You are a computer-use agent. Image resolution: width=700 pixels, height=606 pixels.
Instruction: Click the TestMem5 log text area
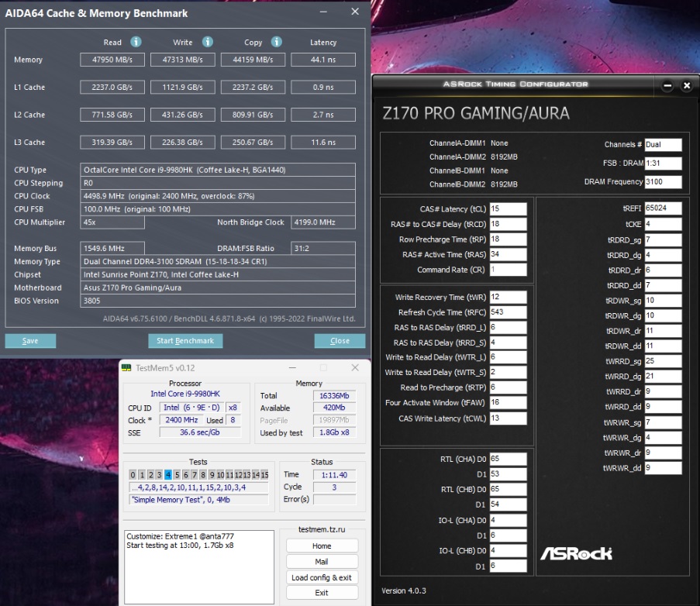(x=199, y=566)
